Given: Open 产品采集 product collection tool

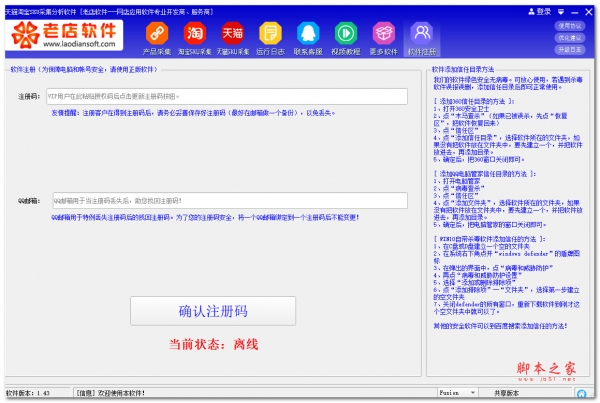Looking at the screenshot, I should (157, 38).
